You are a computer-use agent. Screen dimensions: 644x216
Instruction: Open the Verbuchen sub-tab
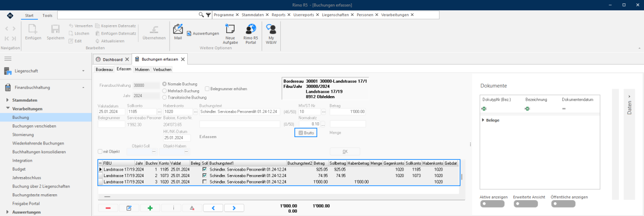162,70
